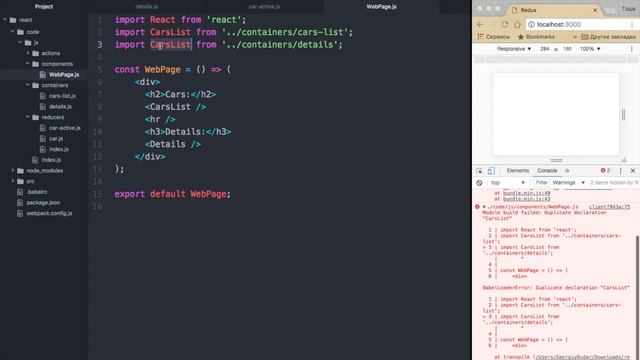Click the browser home icon
640x360 pixels.
[517, 24]
